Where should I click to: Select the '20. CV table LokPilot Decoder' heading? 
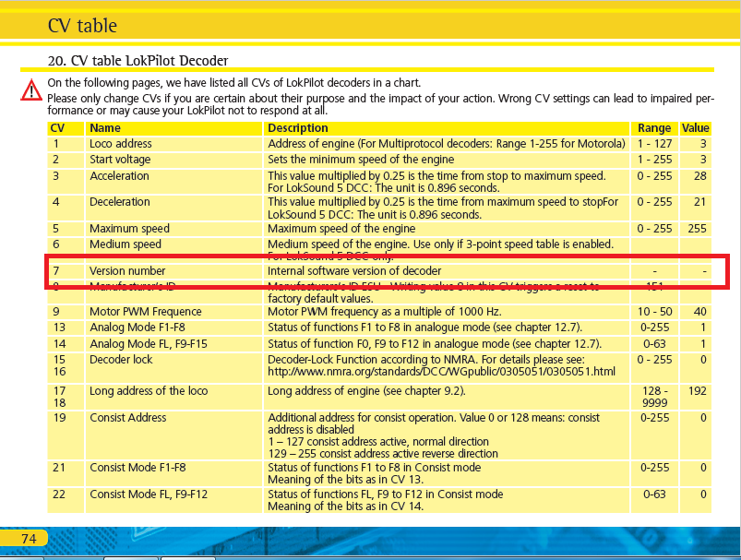coord(138,61)
